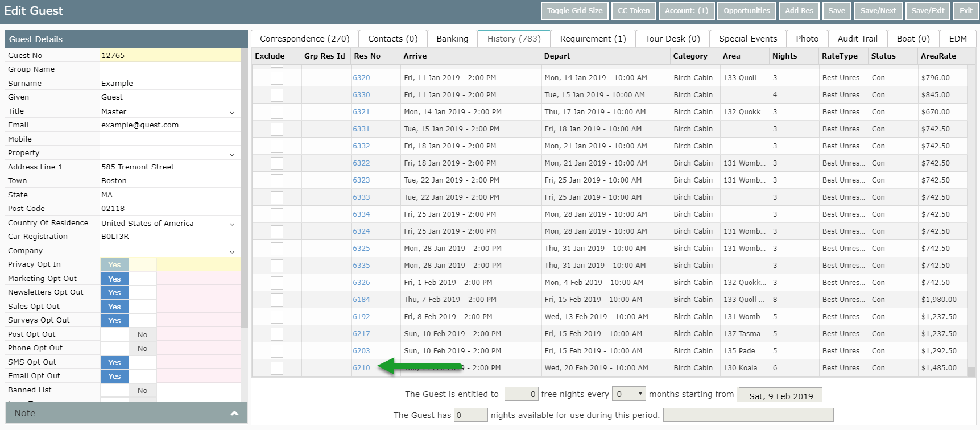Toggle Marketing Opt Out switch
Viewport: 980px width, 430px height.
coord(129,279)
